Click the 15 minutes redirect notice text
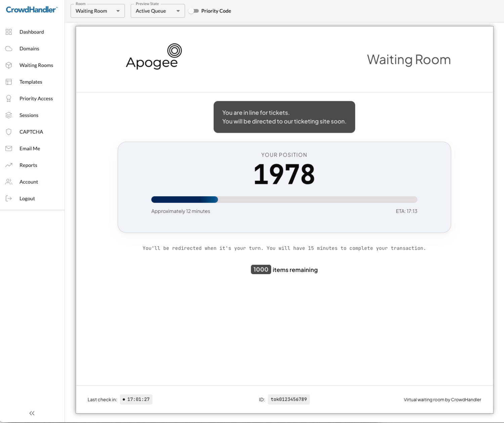 tap(284, 248)
